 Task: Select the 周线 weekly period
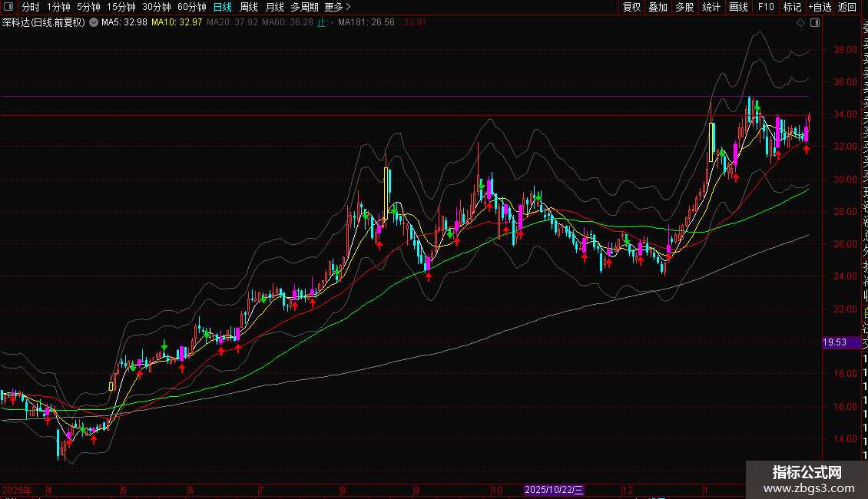[248, 7]
